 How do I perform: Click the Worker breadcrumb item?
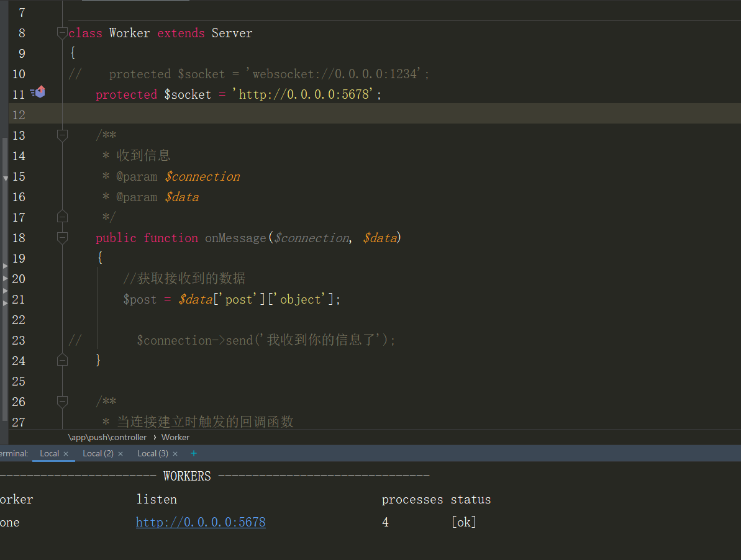(x=175, y=437)
